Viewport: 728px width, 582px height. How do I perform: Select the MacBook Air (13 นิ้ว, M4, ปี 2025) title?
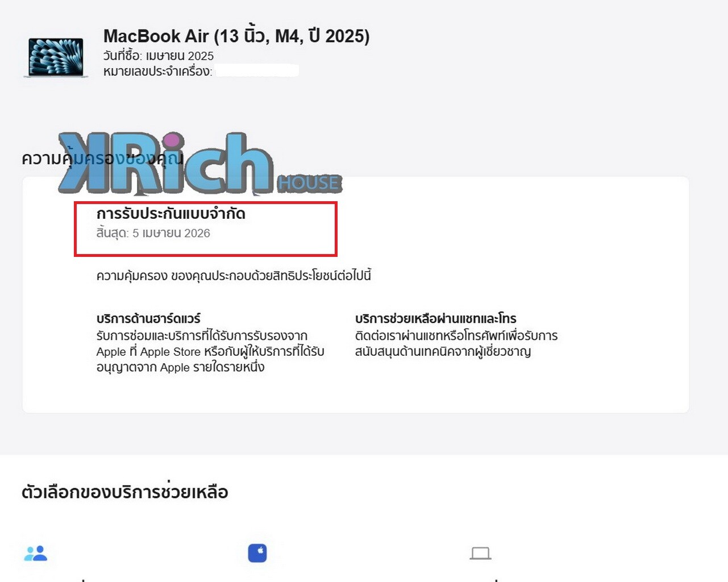(x=236, y=36)
